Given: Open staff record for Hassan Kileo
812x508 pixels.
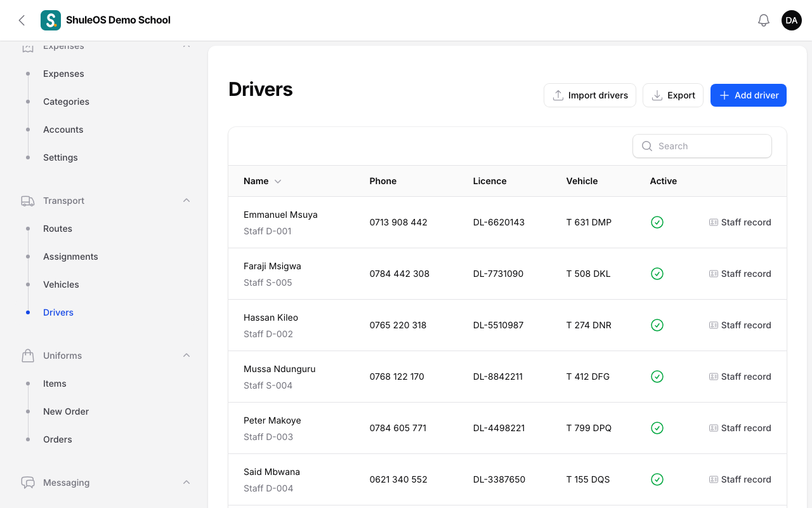Looking at the screenshot, I should [740, 325].
